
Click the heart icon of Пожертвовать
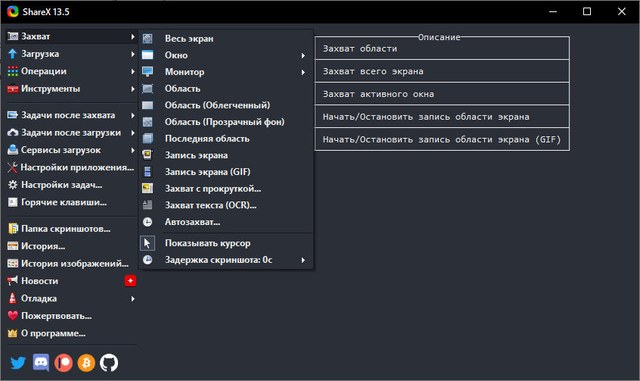13,316
